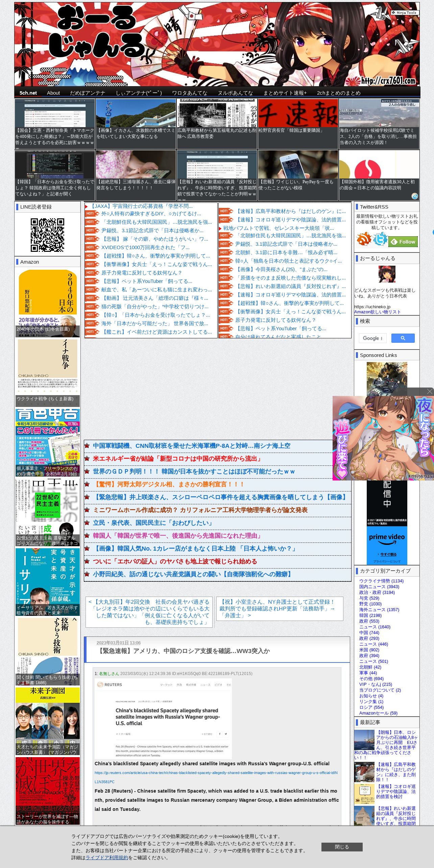Screen dimensions: 434x868
Task: Open the 【緊急速報】アメリカ、中国のロシア支援 post title
Action: tap(183, 651)
